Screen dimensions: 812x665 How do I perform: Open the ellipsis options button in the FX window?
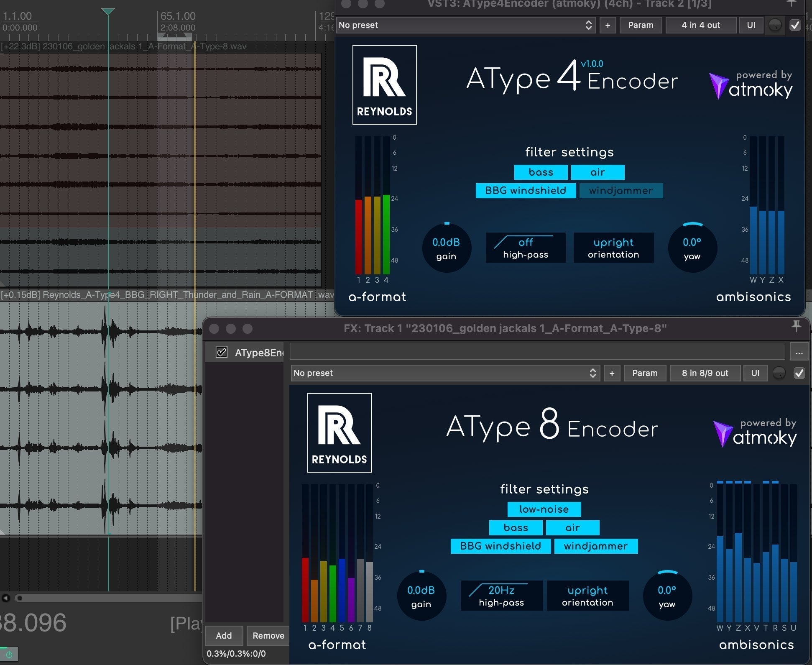coord(799,353)
